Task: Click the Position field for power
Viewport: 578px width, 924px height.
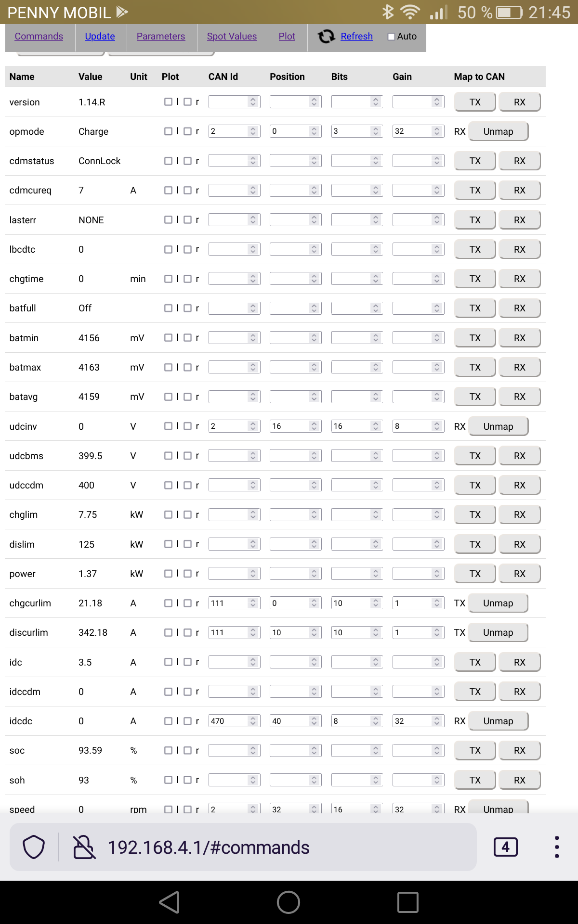Action: coord(290,574)
